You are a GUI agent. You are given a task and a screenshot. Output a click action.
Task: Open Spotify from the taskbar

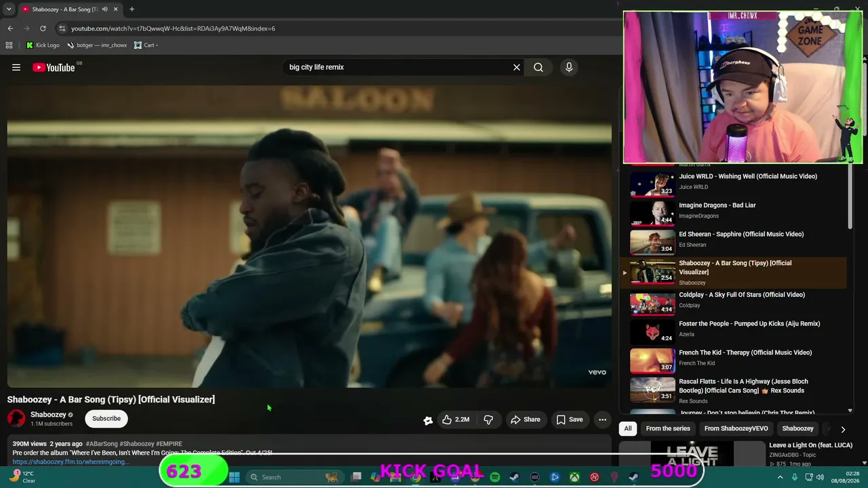[x=495, y=477]
